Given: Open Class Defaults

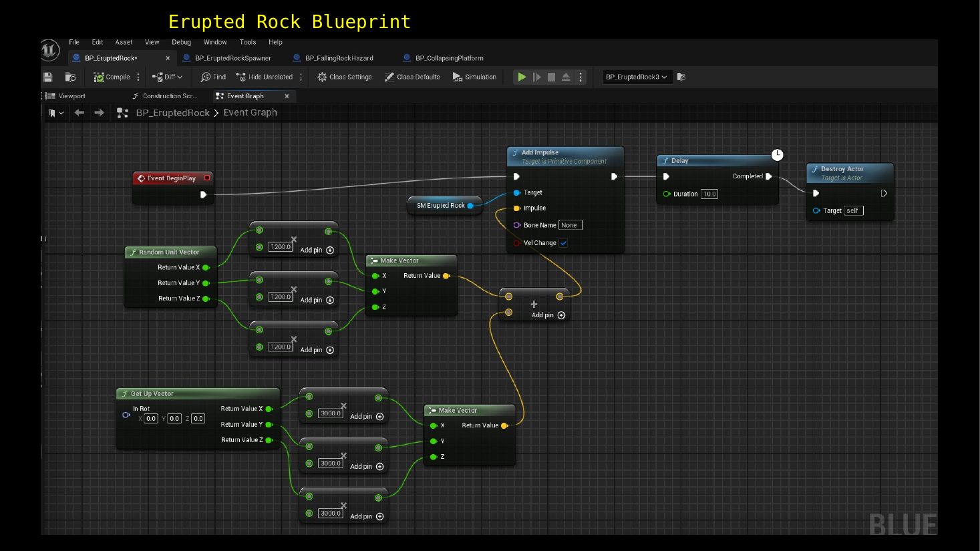Looking at the screenshot, I should (412, 77).
